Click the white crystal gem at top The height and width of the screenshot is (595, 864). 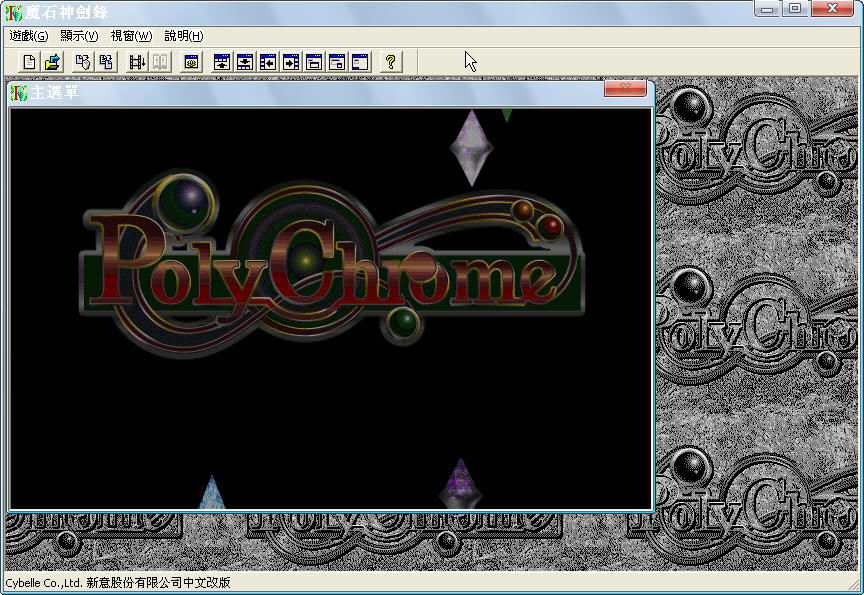click(471, 147)
